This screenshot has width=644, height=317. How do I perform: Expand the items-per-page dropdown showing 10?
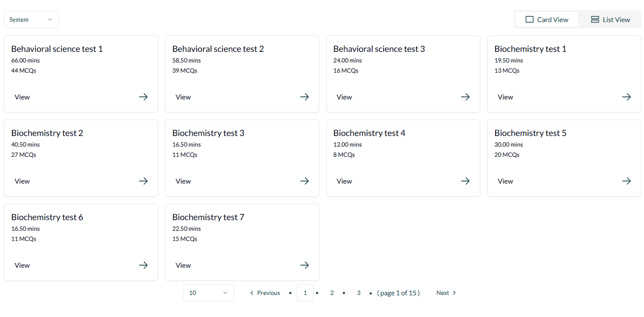point(208,293)
